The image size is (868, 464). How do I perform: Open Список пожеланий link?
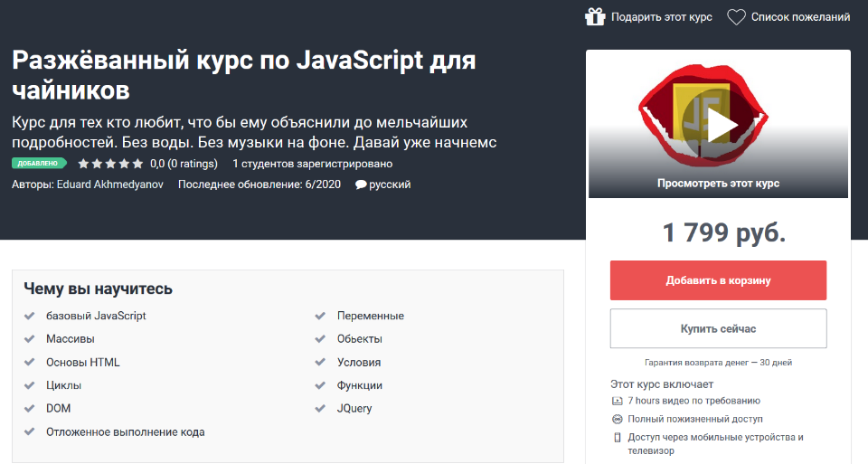point(800,17)
